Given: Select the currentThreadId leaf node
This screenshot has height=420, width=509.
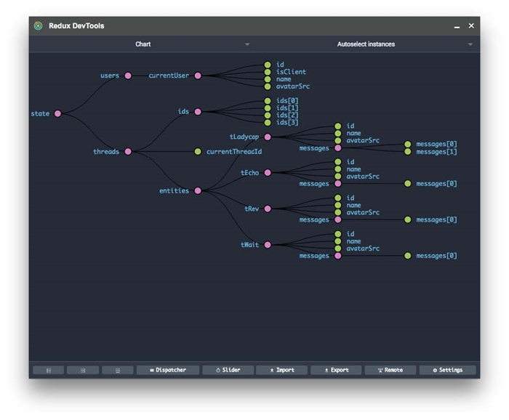Looking at the screenshot, I should (x=198, y=152).
